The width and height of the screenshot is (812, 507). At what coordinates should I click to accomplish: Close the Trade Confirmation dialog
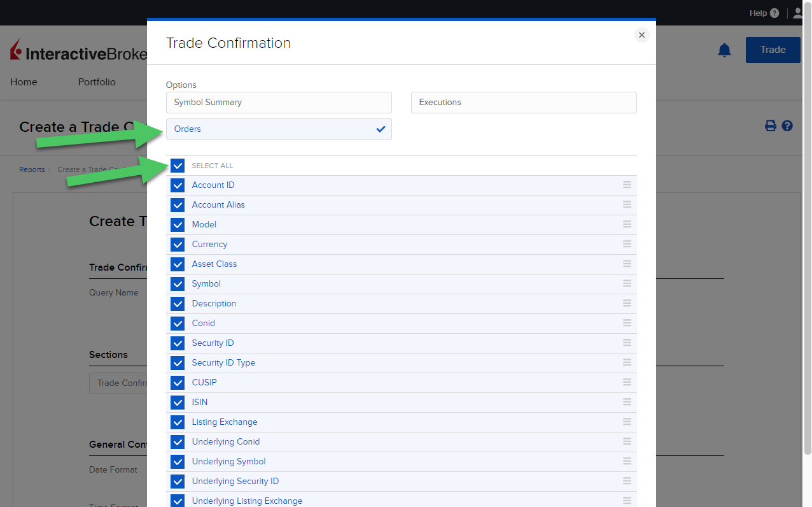pos(641,35)
